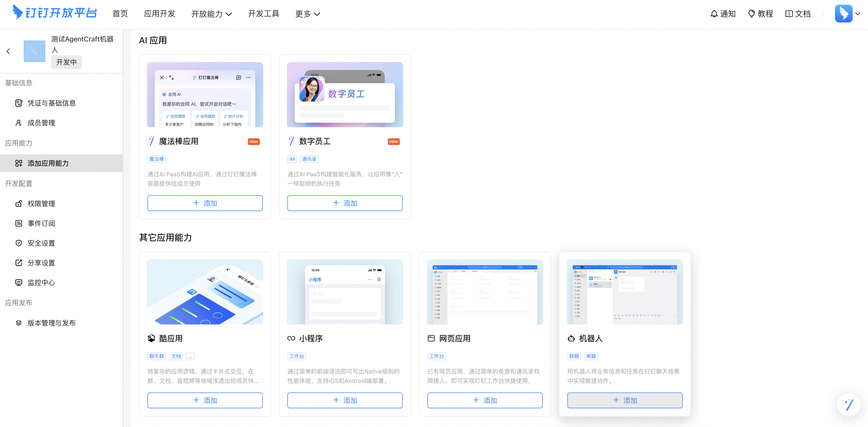Click the 通讯录 tag on 数字员工

pos(309,159)
